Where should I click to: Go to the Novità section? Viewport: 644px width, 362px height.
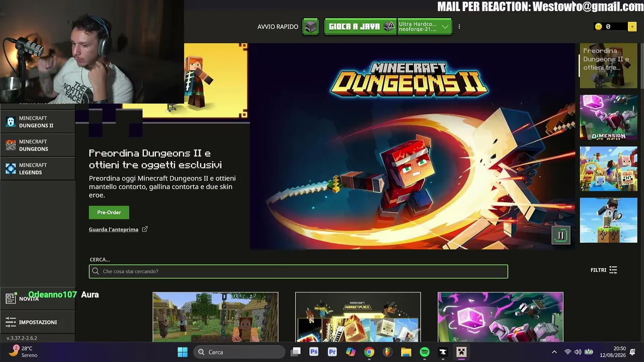click(38, 299)
